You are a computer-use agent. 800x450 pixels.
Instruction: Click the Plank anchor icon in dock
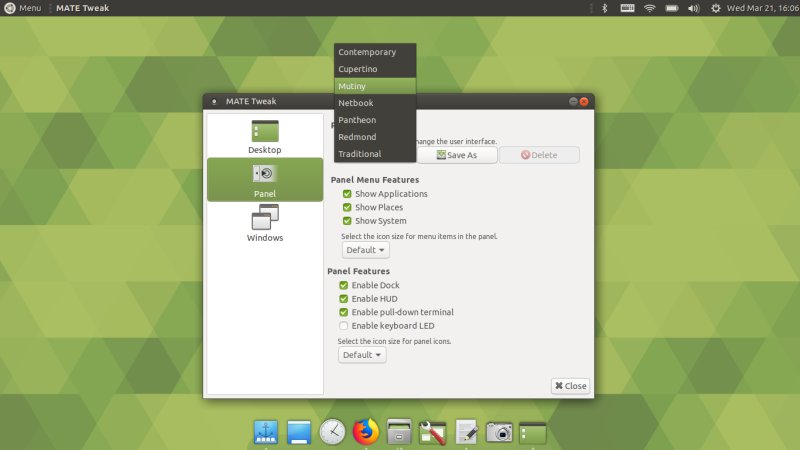[266, 431]
